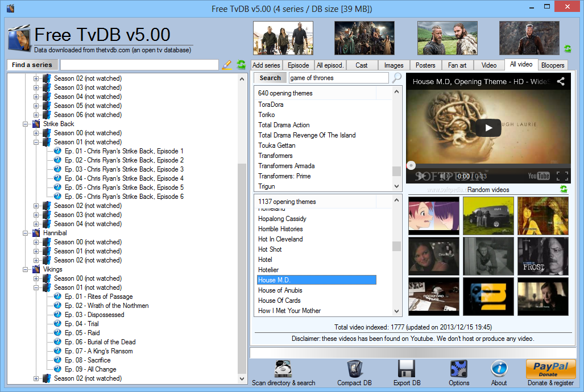Select ToraDora in the opening themes list

[271, 105]
